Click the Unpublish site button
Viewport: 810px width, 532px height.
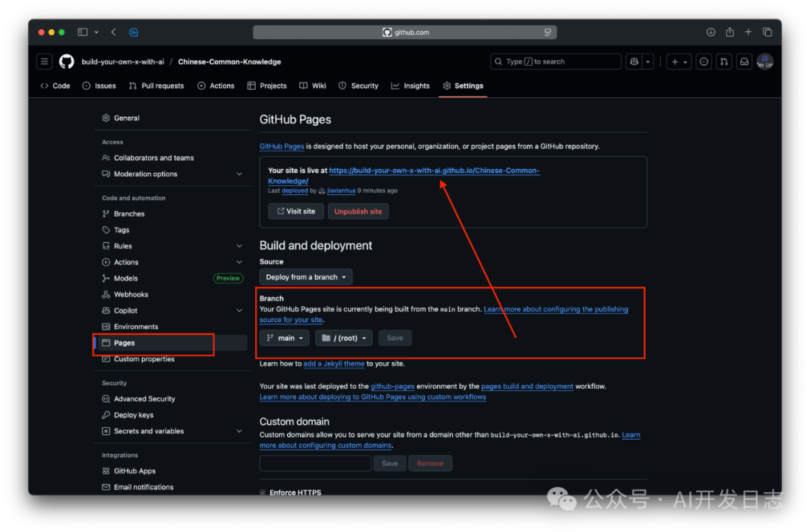tap(358, 211)
